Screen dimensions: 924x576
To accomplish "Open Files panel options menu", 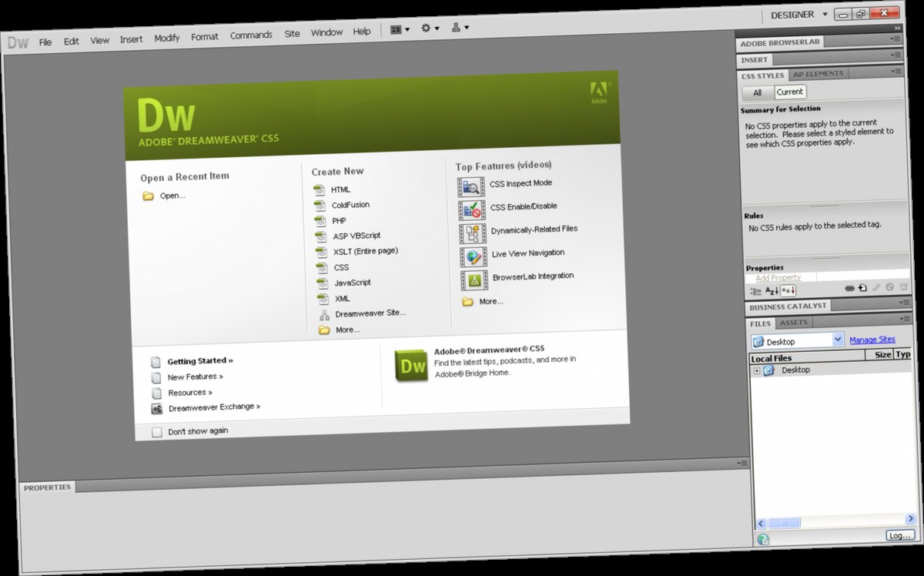I will click(x=905, y=319).
